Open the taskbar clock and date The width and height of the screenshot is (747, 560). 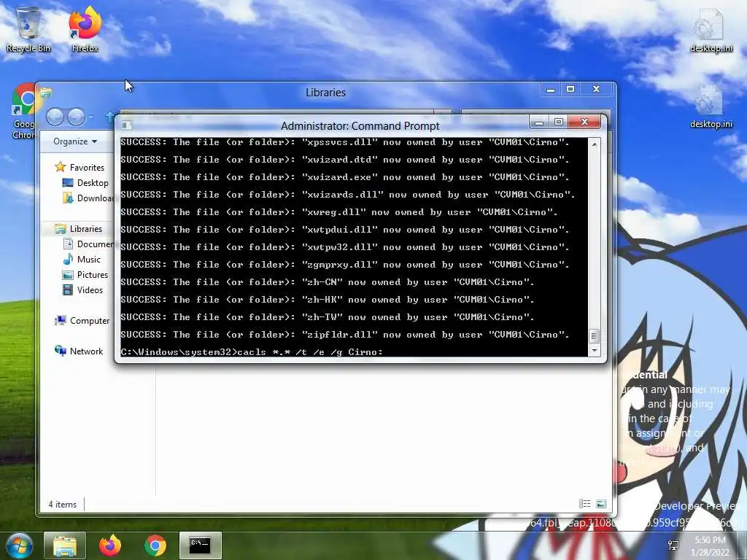[711, 546]
